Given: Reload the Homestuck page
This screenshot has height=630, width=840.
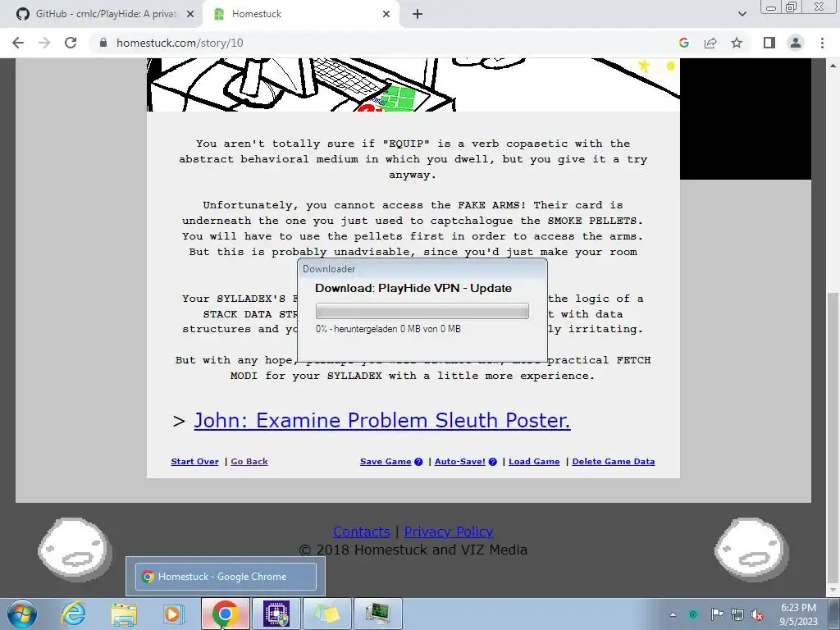Looking at the screenshot, I should tap(71, 43).
